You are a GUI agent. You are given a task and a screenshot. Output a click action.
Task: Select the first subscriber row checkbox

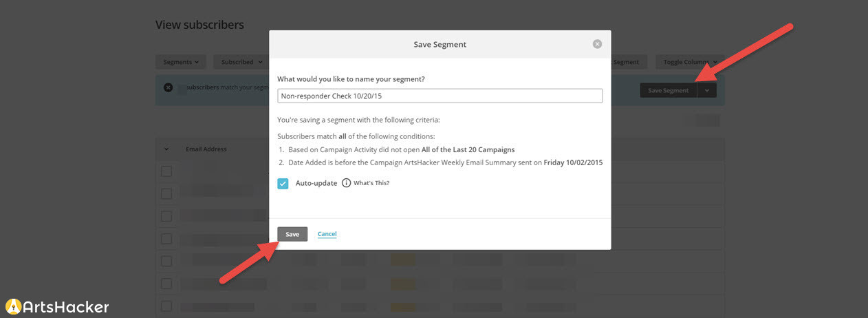point(166,171)
